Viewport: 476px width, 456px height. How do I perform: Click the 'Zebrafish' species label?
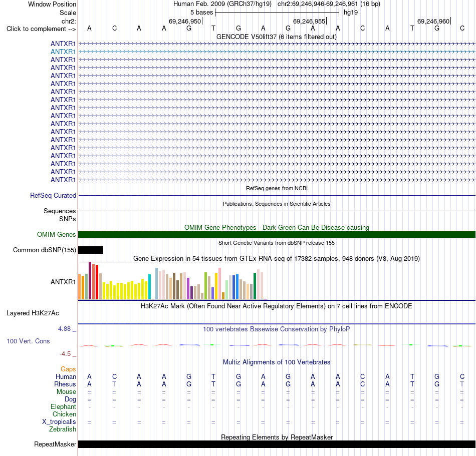(63, 429)
